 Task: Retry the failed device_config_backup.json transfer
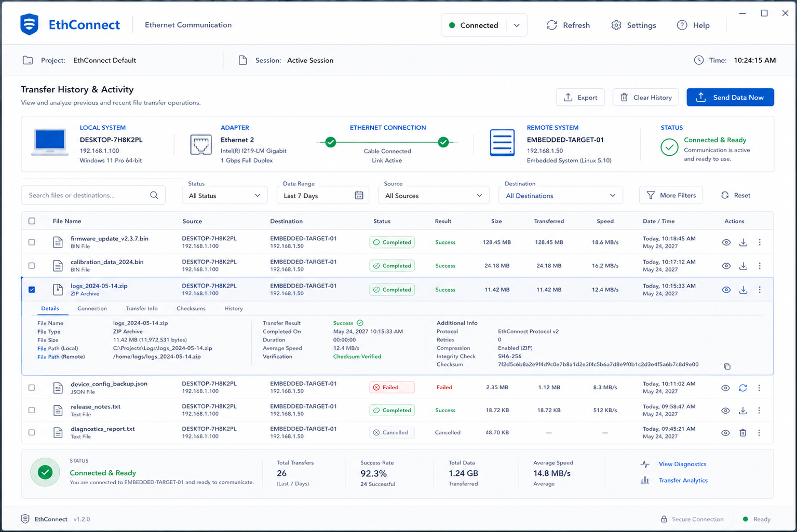(x=743, y=388)
